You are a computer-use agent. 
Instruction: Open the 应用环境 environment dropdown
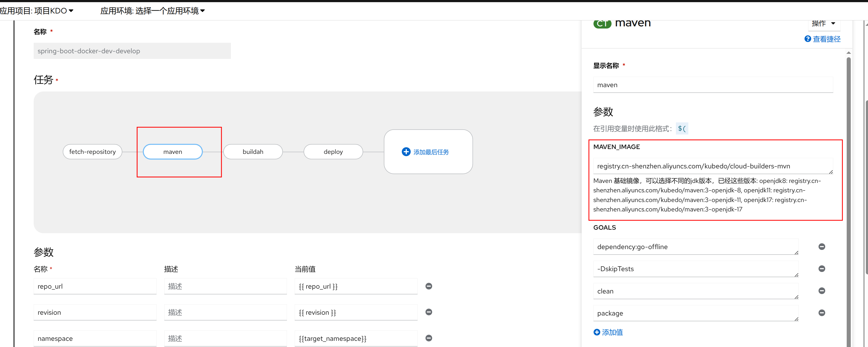click(152, 11)
